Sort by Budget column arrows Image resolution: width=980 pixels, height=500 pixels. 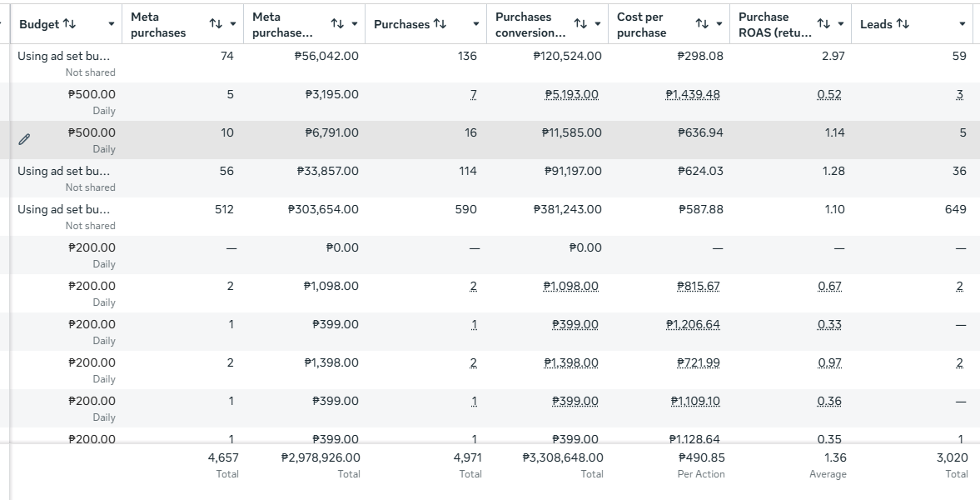coord(69,24)
